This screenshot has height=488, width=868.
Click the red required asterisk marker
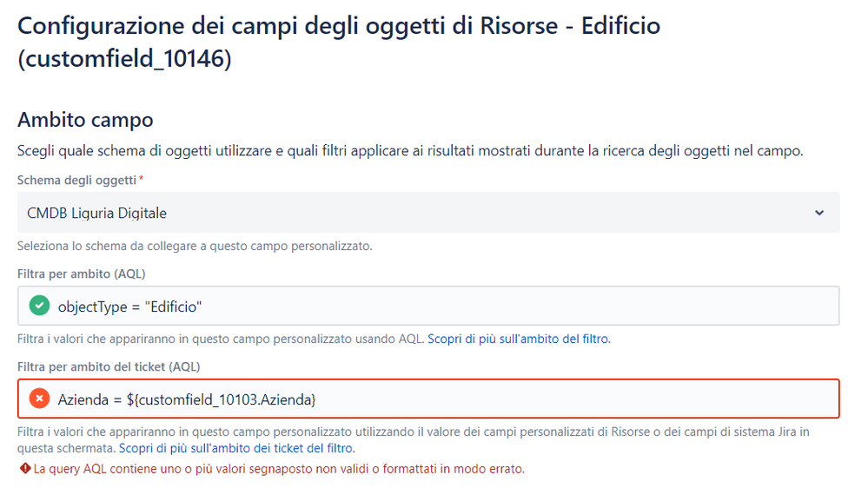click(141, 178)
